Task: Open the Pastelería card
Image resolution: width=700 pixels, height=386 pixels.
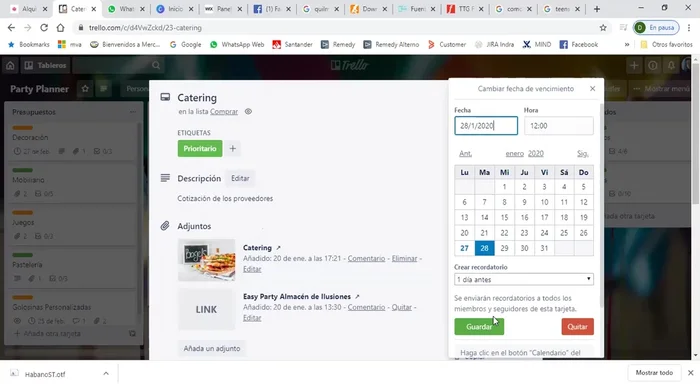Action: point(71,268)
